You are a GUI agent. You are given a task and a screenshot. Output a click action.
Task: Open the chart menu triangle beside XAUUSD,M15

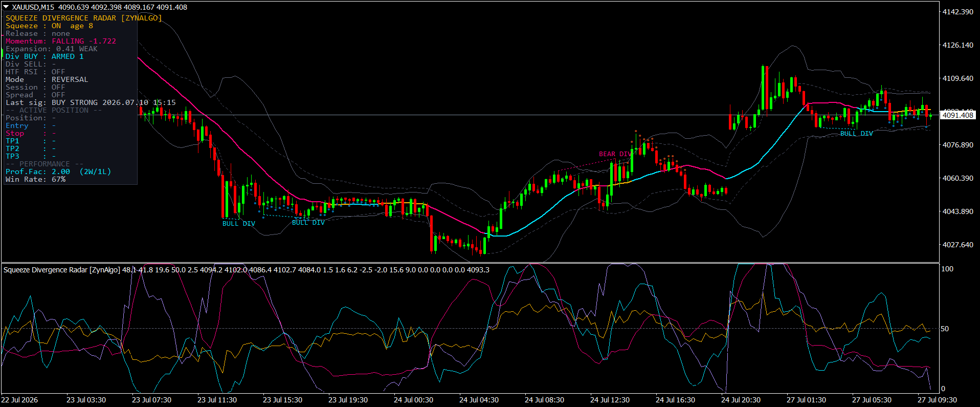(6, 7)
